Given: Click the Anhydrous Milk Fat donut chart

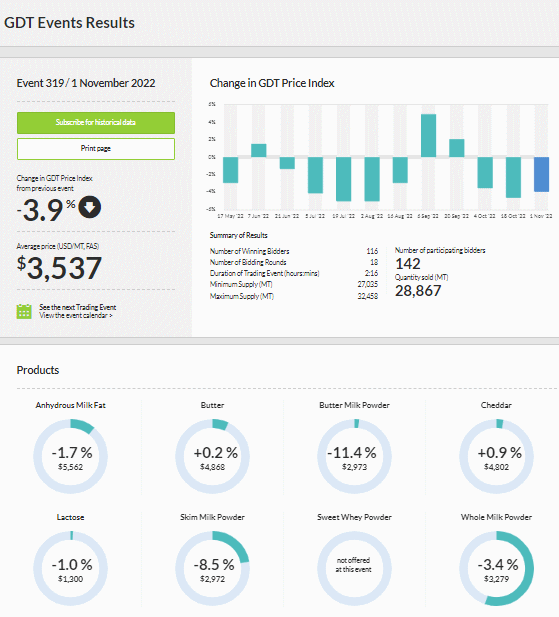Looking at the screenshot, I should point(70,456).
